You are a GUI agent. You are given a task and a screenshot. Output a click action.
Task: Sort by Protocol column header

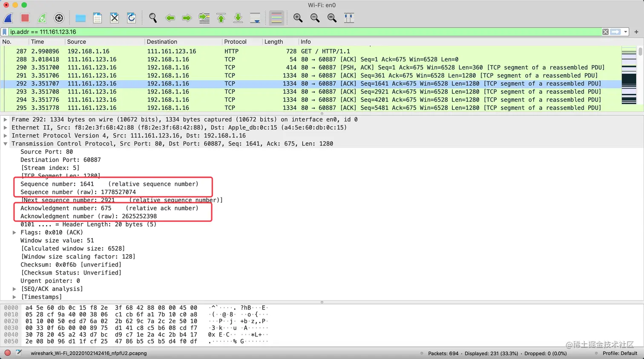tap(242, 42)
